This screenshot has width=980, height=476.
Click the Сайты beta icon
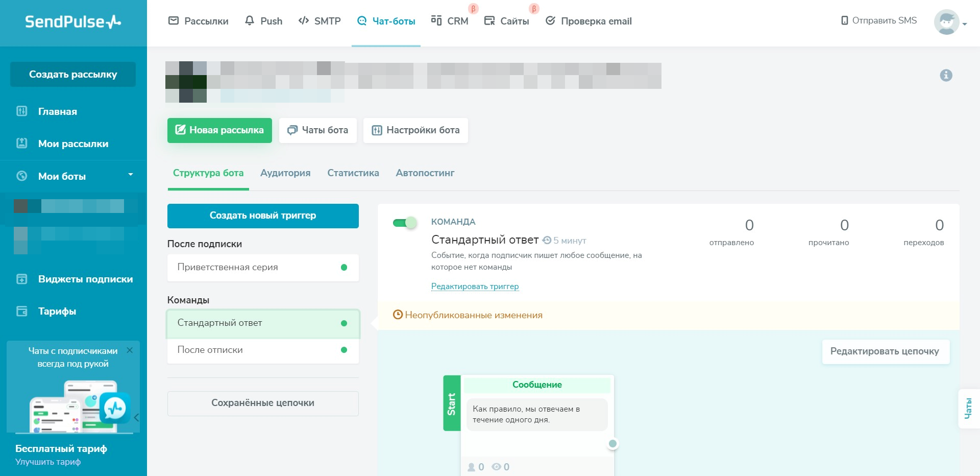click(x=490, y=21)
